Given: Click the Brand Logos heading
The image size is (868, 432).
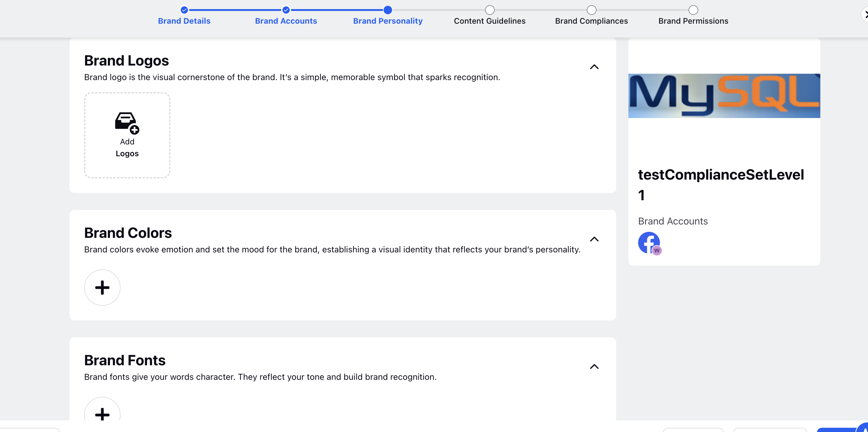Looking at the screenshot, I should (126, 61).
